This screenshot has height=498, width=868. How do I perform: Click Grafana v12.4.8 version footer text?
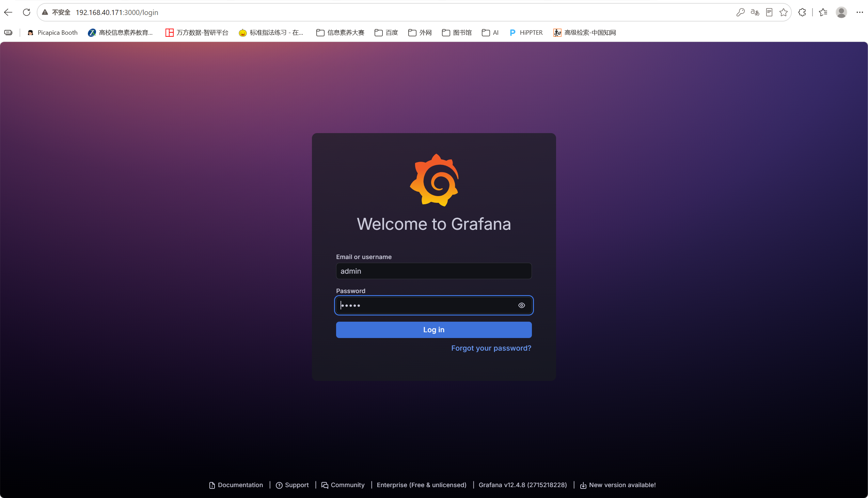(x=522, y=485)
